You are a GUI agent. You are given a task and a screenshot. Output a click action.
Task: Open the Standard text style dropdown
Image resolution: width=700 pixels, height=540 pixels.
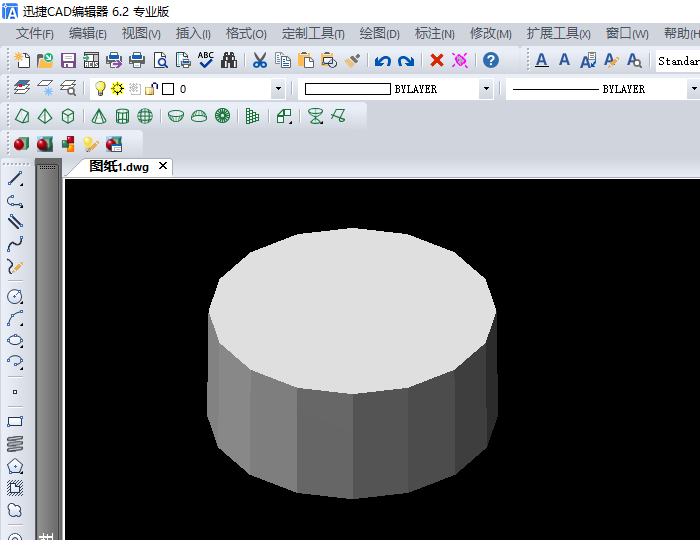coord(678,61)
